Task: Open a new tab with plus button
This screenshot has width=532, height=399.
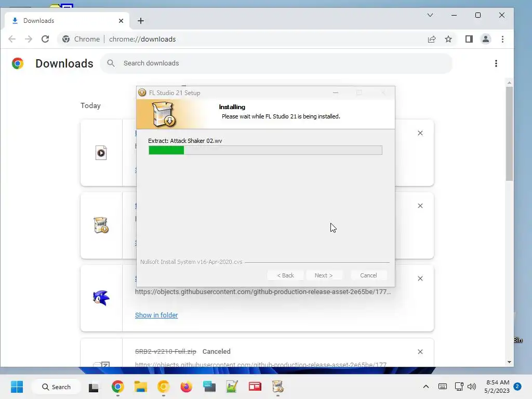Action: (x=141, y=21)
